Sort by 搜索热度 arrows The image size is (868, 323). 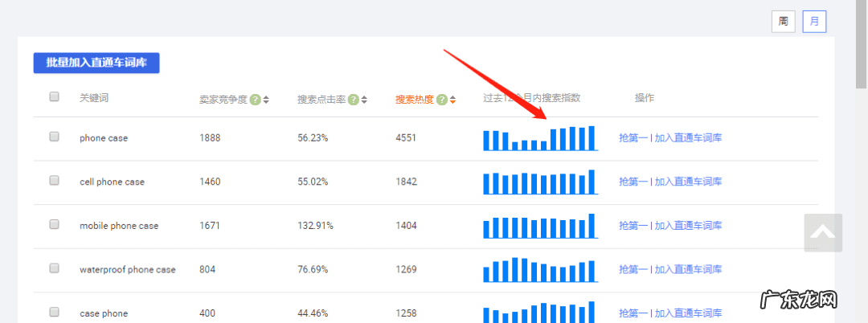point(452,100)
